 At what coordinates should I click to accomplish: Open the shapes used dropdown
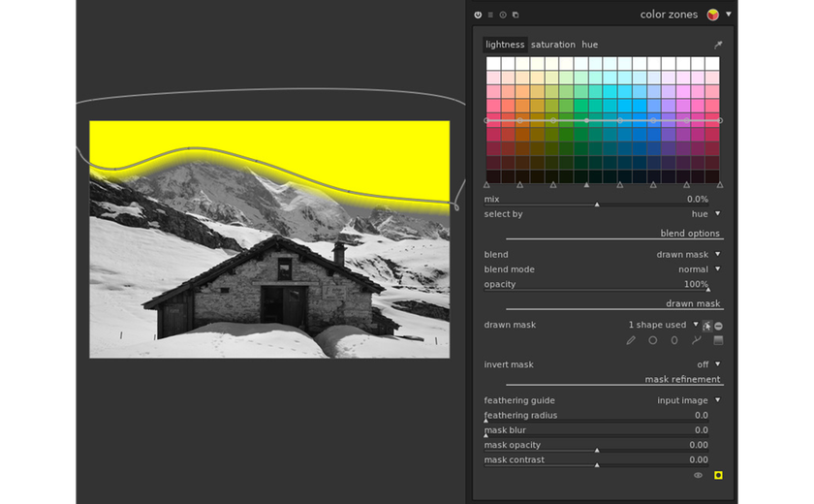(x=664, y=325)
